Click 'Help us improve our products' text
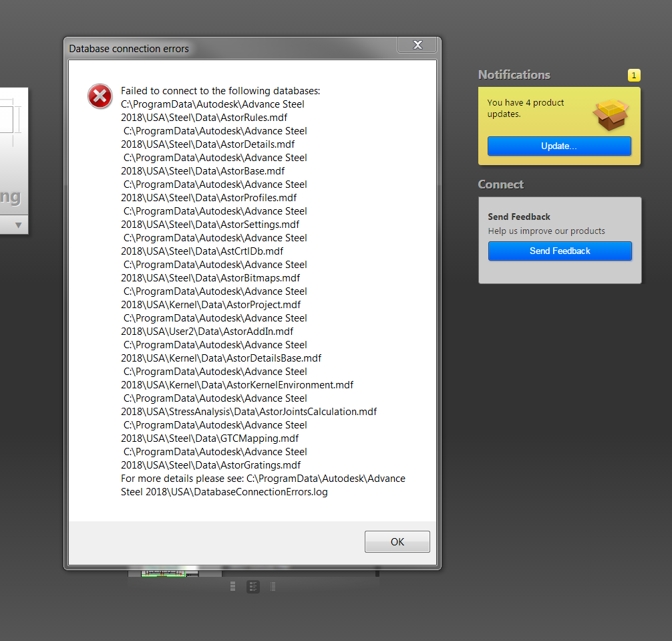The width and height of the screenshot is (672, 641). click(x=546, y=231)
